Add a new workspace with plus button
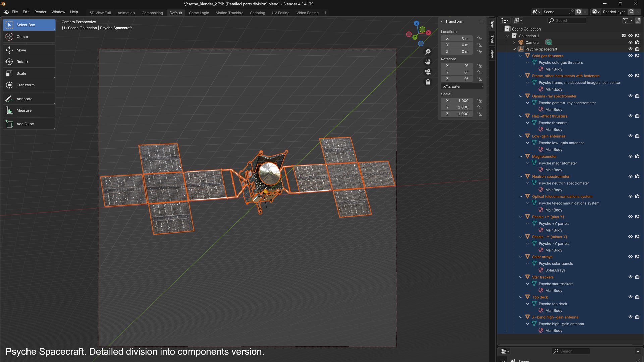 [x=325, y=13]
